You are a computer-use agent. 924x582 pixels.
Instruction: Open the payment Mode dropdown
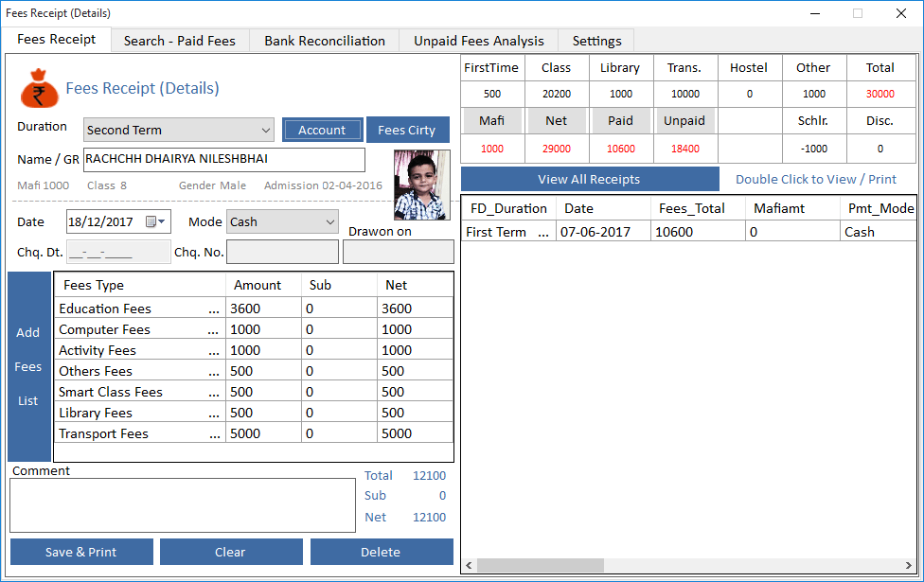pyautogui.click(x=329, y=222)
